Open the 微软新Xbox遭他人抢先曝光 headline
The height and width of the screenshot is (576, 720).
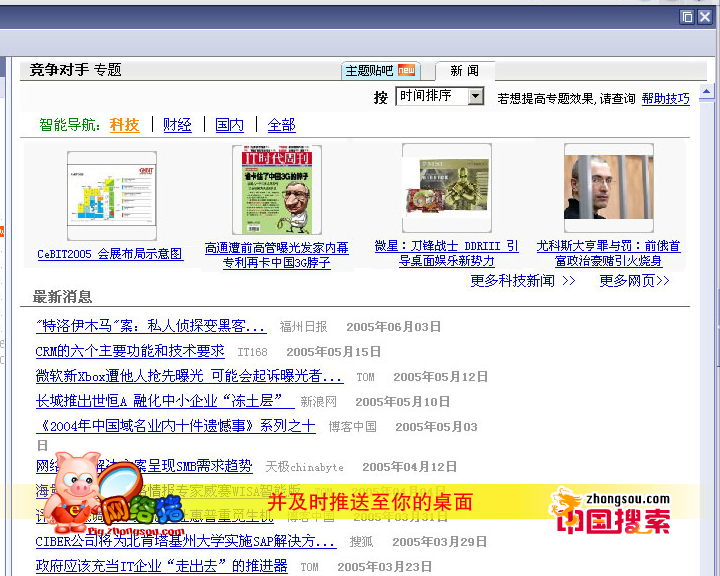point(189,376)
